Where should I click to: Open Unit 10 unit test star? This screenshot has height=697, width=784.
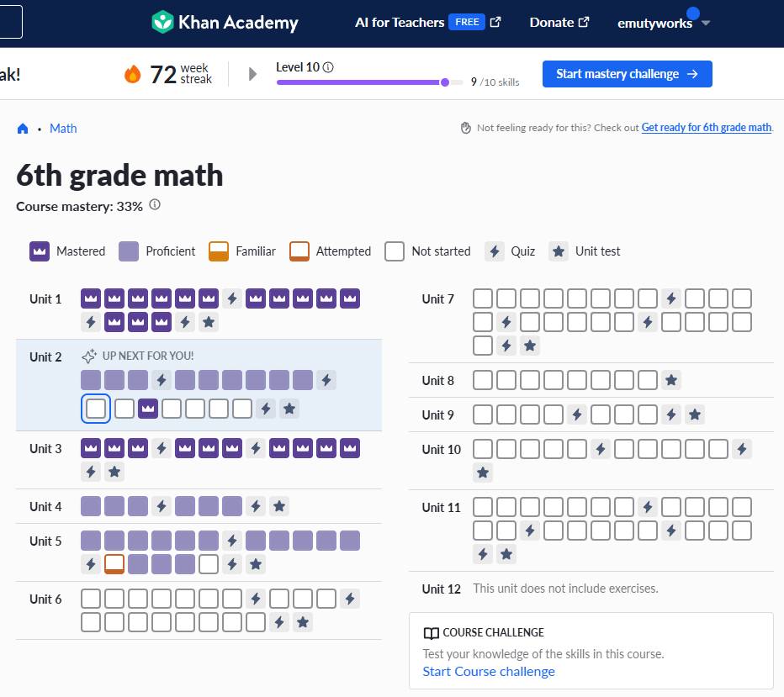(483, 473)
